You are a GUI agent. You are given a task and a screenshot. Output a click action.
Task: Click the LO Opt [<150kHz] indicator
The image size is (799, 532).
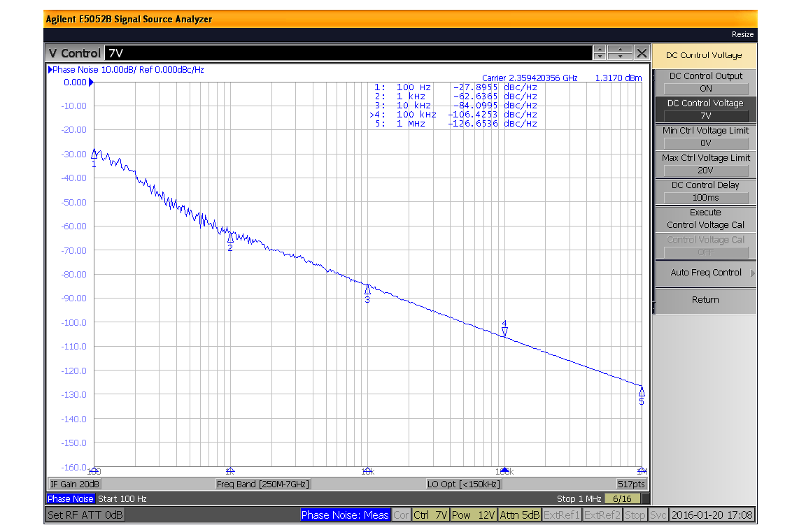click(x=465, y=483)
